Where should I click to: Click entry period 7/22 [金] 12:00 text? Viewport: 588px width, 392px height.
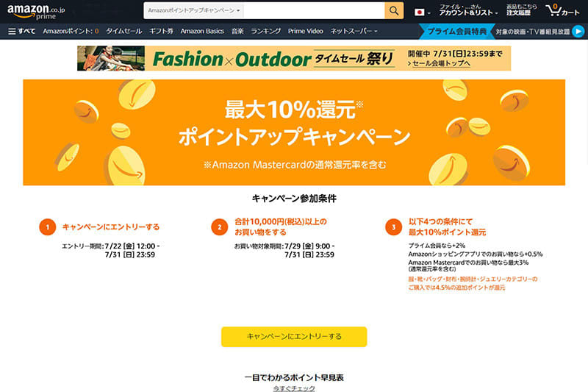(x=132, y=246)
